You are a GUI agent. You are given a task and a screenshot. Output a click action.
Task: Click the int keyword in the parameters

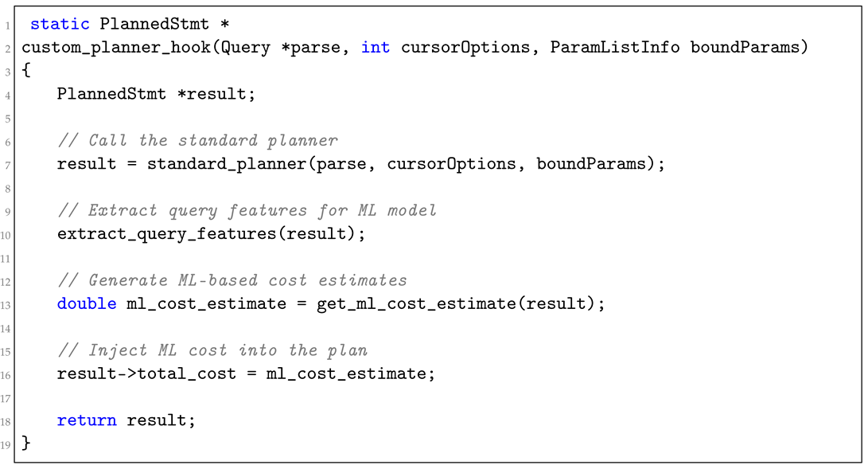[x=376, y=48]
